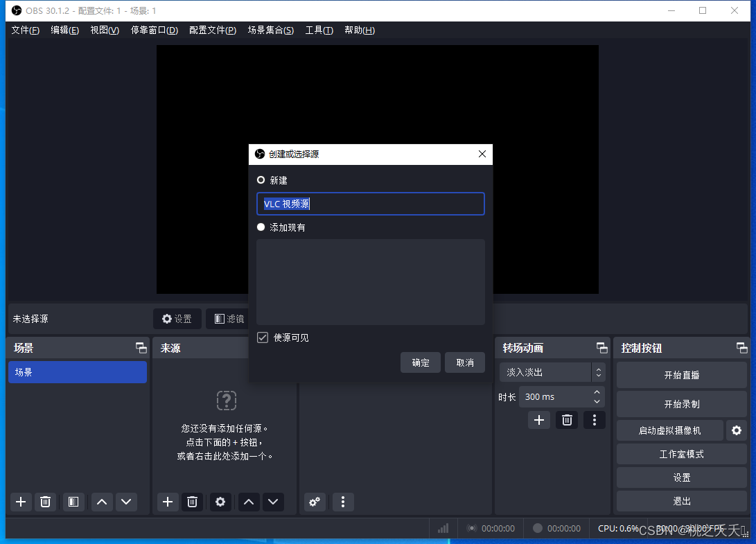Undock the Scene Transitions panel icon
Image resolution: width=756 pixels, height=544 pixels.
[x=601, y=348]
